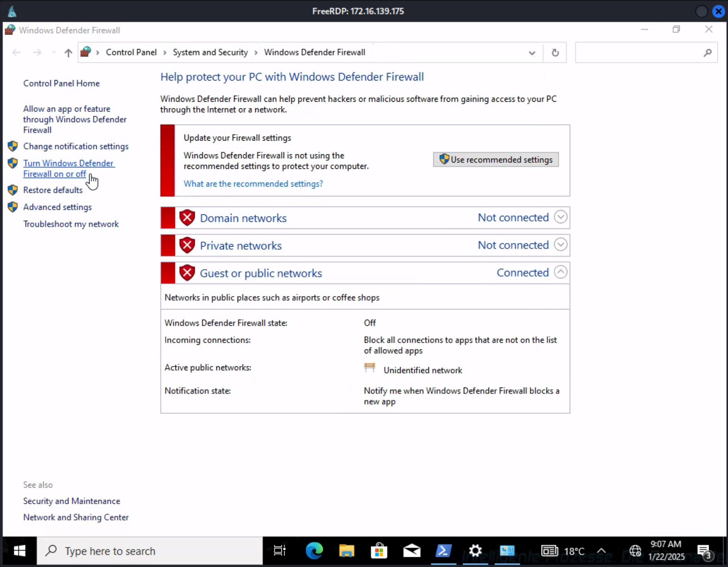Click the taskbar search box
The height and width of the screenshot is (567, 728).
[x=150, y=551]
